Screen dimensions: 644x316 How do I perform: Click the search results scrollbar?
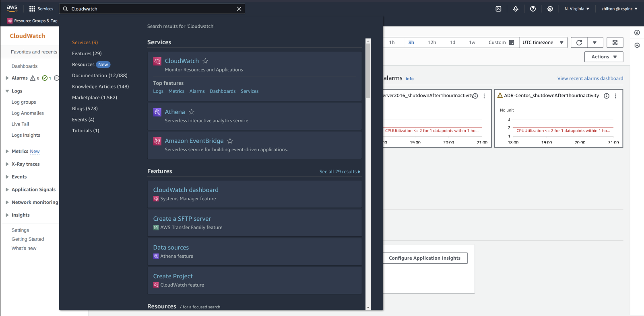coord(368,70)
